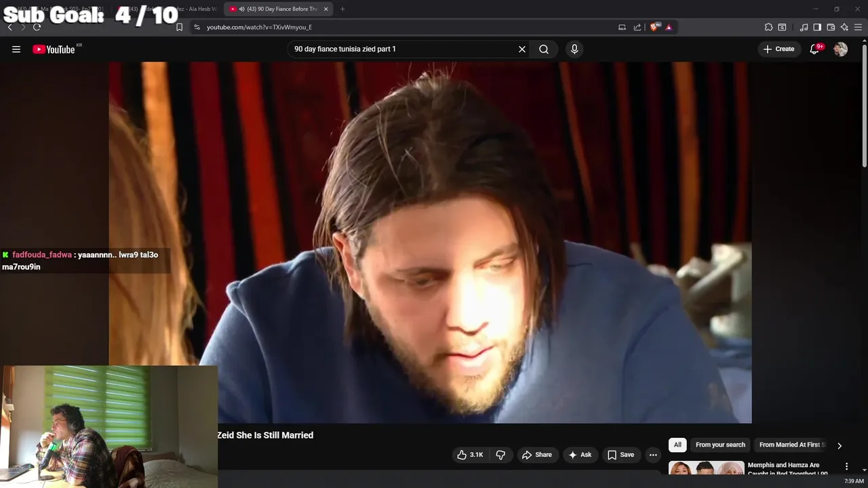
Task: Click the video player to pause
Action: [x=430, y=242]
